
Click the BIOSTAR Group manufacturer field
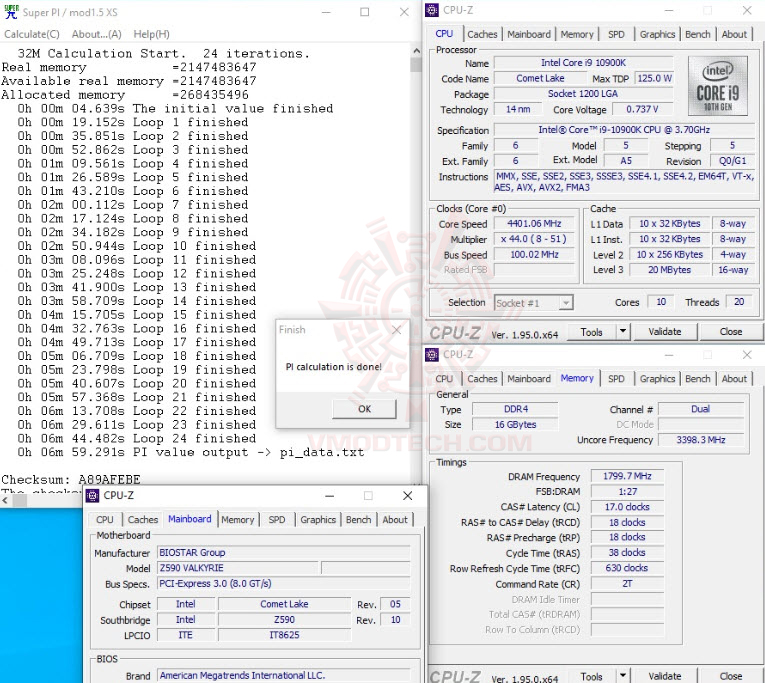pos(283,553)
